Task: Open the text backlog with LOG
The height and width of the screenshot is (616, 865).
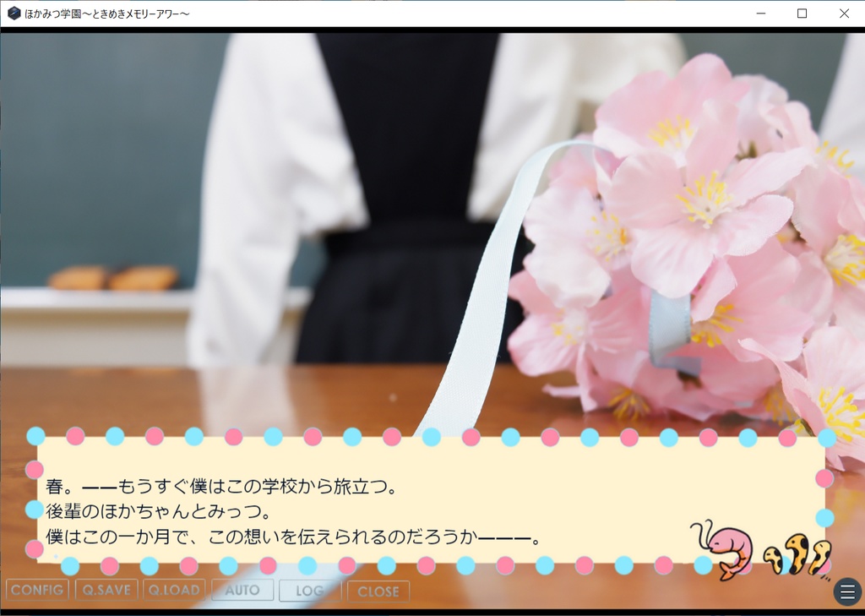Action: click(310, 591)
